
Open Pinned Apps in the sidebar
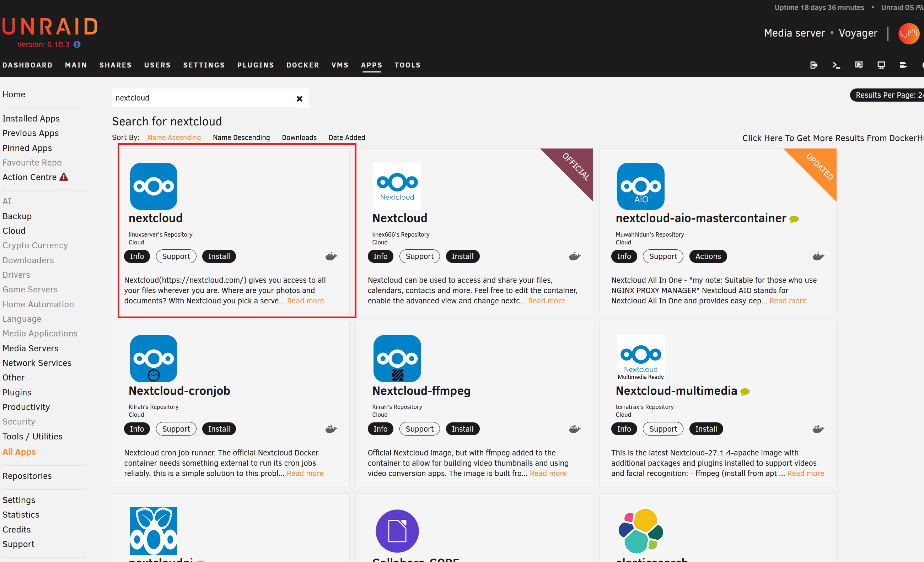(27, 148)
